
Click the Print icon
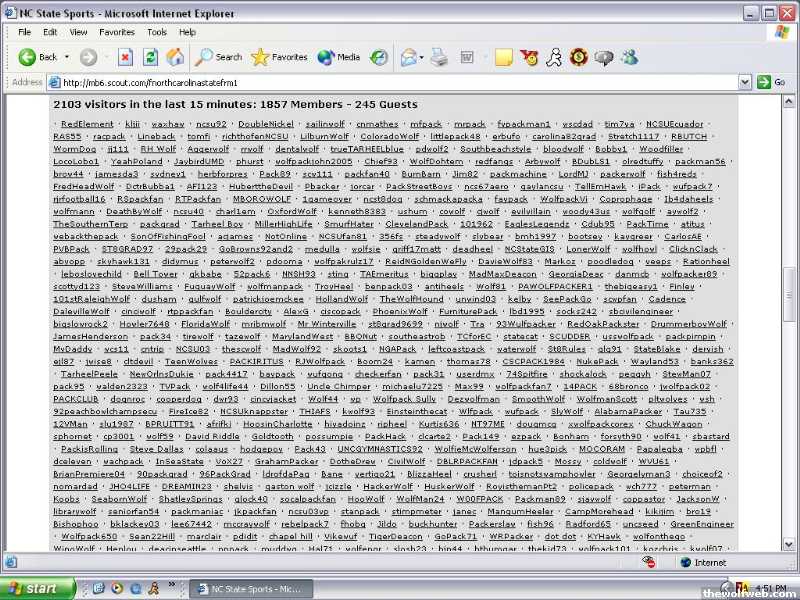439,57
